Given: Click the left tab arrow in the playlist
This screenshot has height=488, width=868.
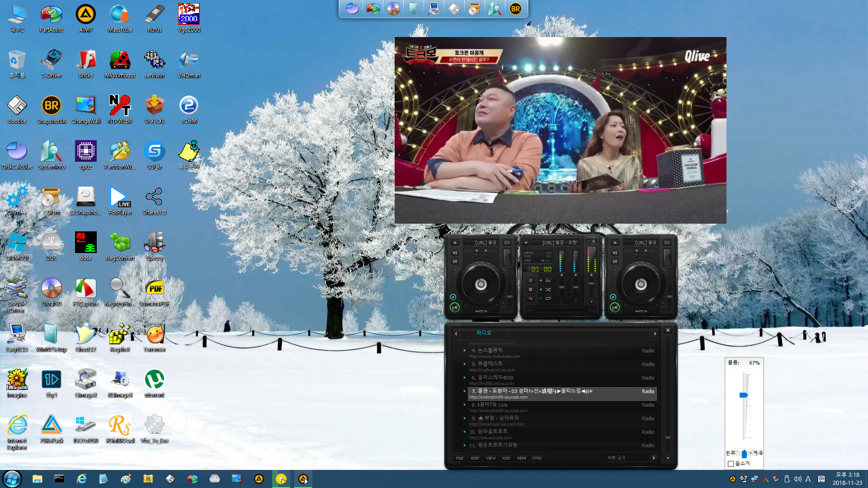Looking at the screenshot, I should pyautogui.click(x=456, y=333).
